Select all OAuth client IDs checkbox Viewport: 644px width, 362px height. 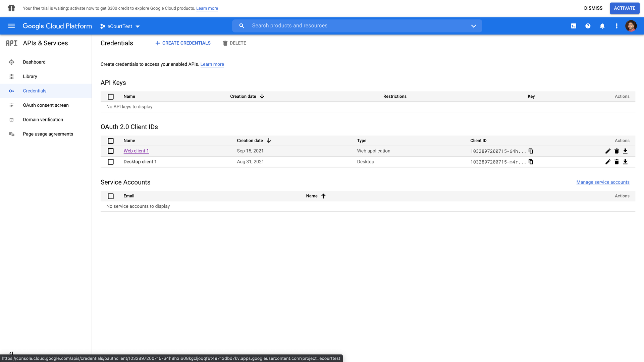(111, 141)
